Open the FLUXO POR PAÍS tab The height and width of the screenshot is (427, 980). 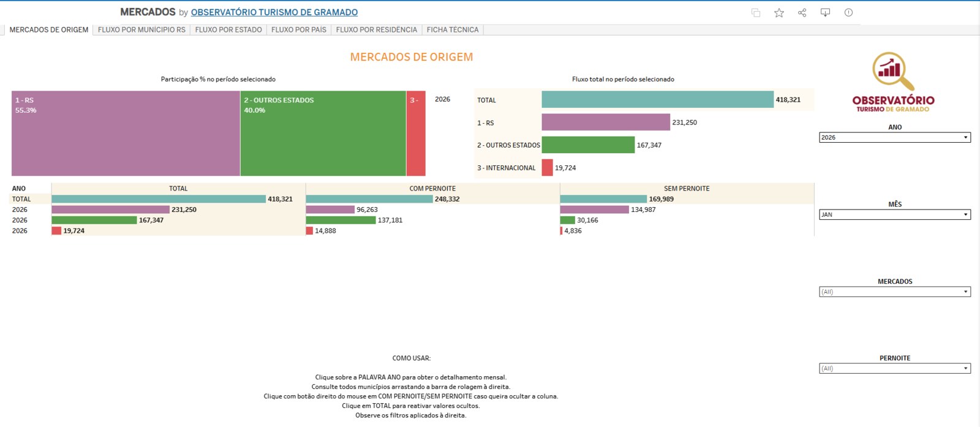[299, 29]
